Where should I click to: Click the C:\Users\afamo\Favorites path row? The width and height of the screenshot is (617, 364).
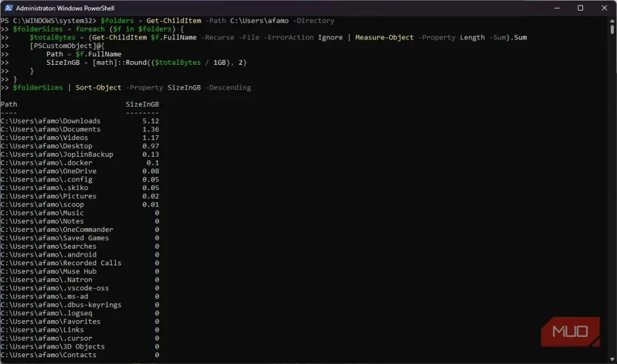click(x=51, y=321)
